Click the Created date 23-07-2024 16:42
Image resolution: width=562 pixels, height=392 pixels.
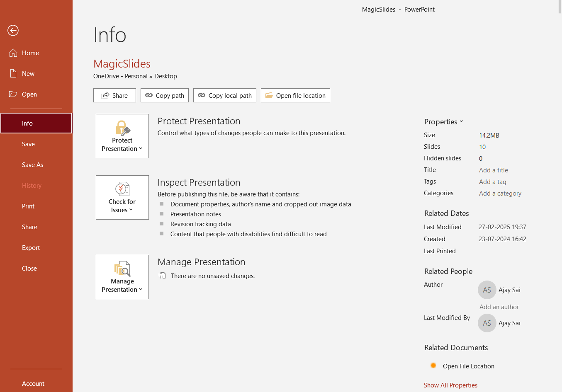click(502, 239)
